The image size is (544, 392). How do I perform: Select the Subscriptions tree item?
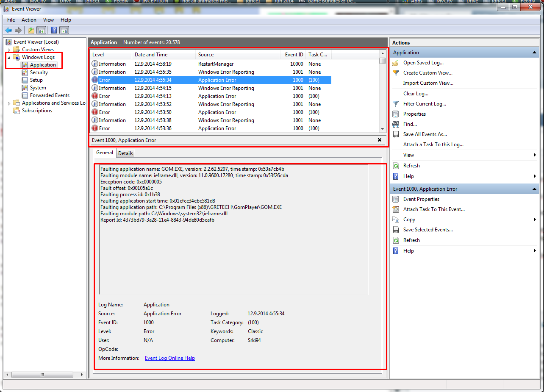pos(37,111)
